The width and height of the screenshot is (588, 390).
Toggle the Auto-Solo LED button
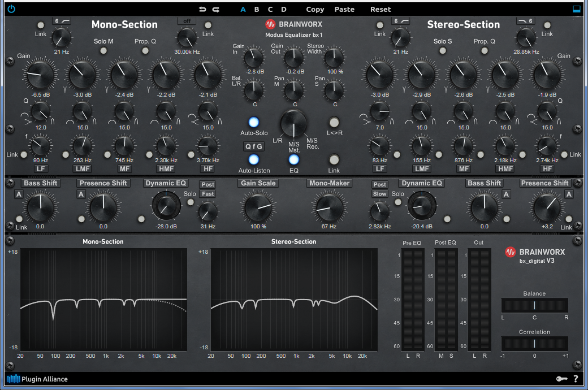(254, 122)
